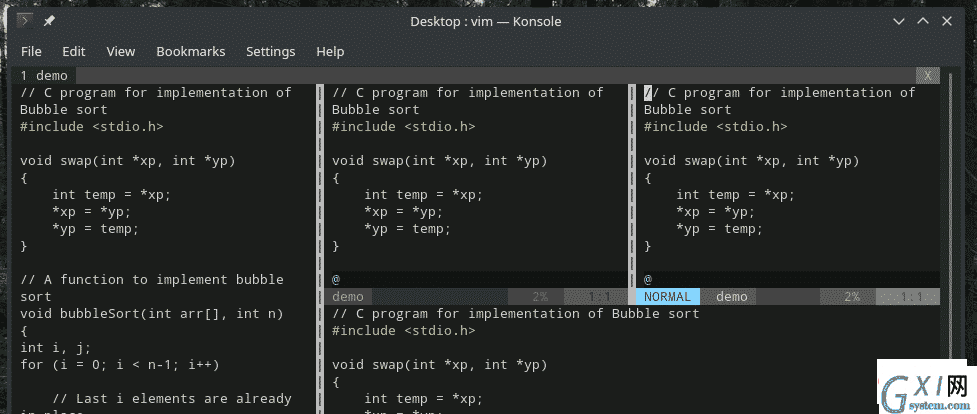Open the File menu
977x414 pixels.
pos(31,52)
